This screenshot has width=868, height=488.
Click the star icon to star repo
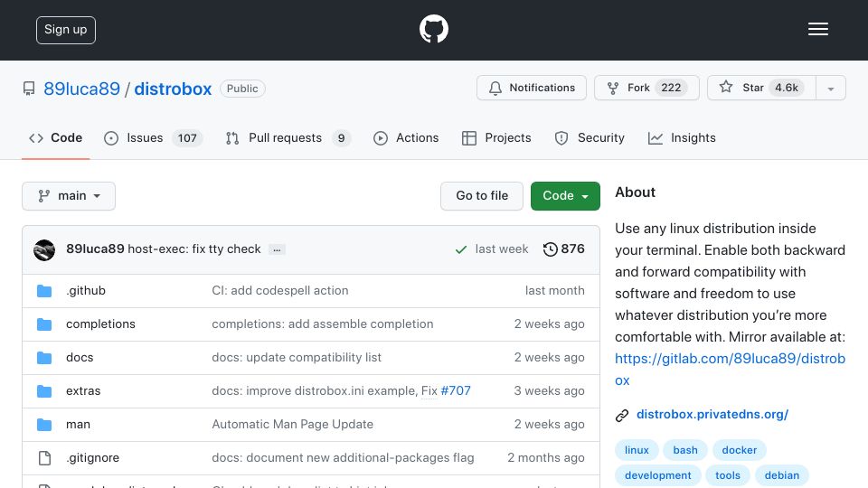(726, 87)
